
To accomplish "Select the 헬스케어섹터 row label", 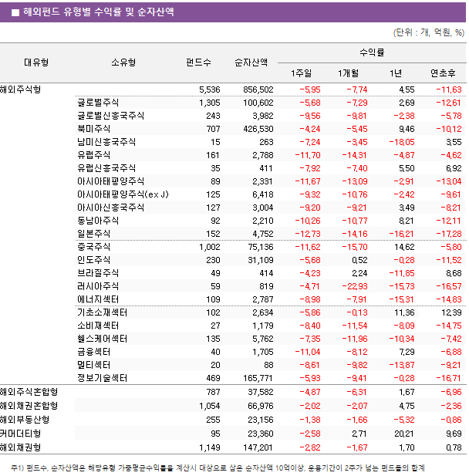I will tap(102, 339).
